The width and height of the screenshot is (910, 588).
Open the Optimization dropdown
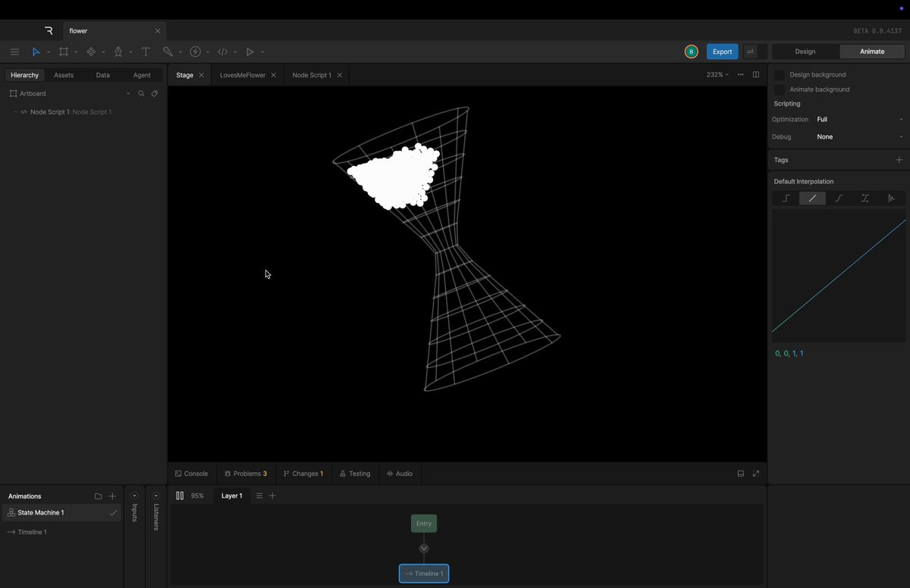click(859, 120)
